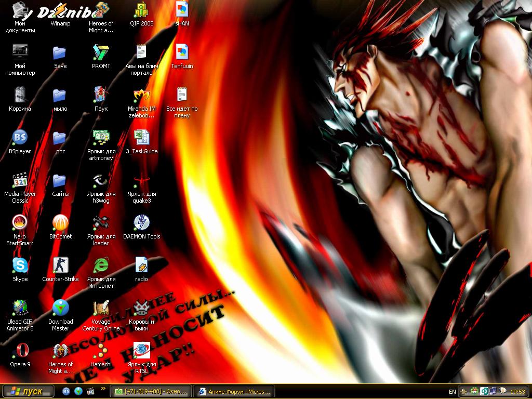Select the Мои документы desktop icon
The image size is (532, 399).
20,18
